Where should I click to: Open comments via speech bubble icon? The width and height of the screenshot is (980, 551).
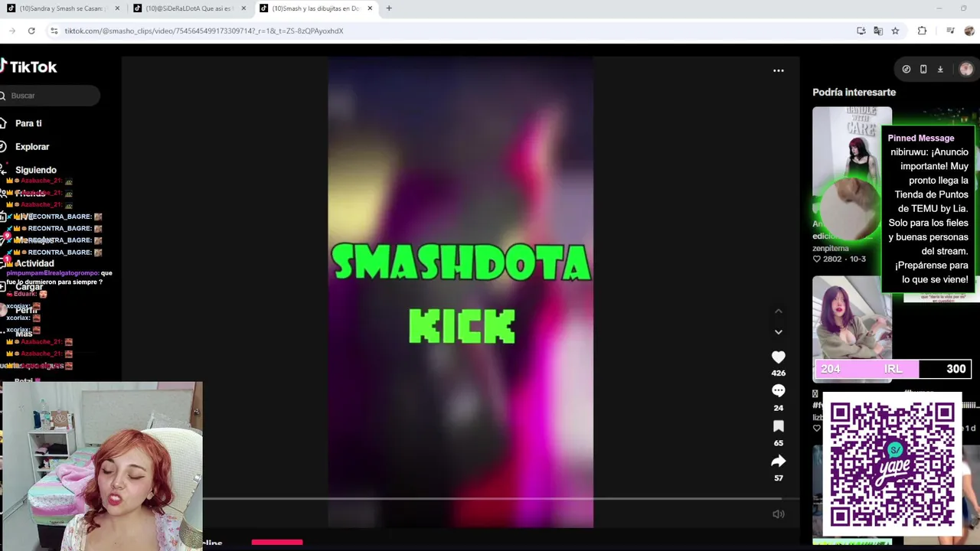778,391
